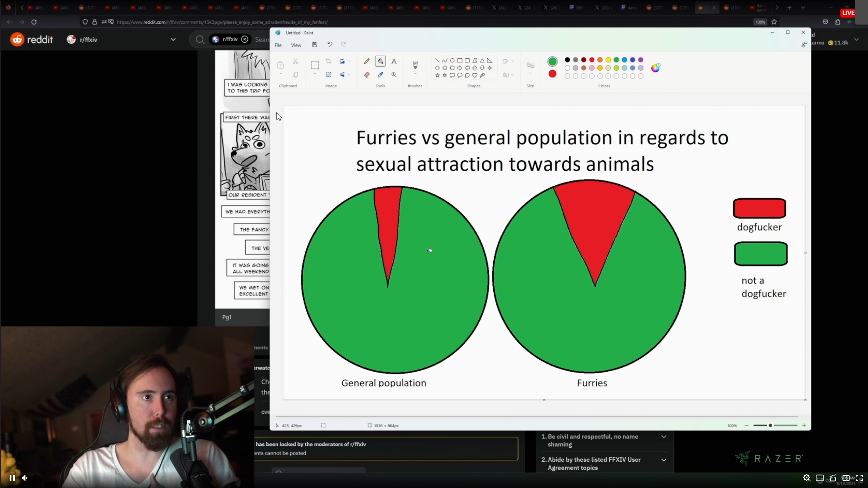Select the Oval shape
The image size is (868, 488).
pos(452,61)
